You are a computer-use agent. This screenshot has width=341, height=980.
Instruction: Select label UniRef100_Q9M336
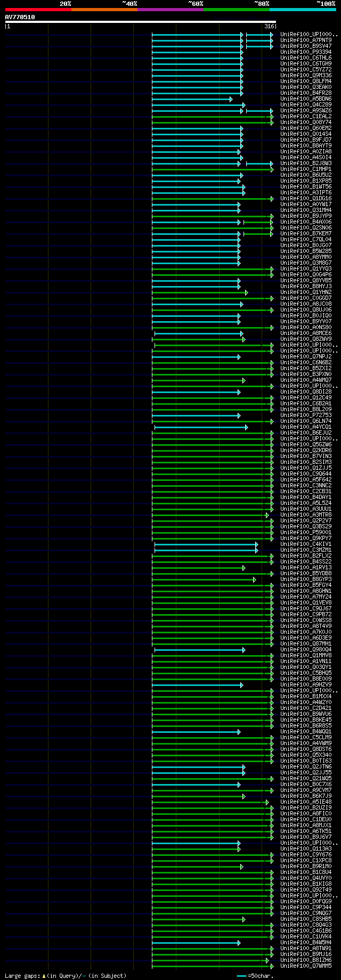click(x=306, y=76)
